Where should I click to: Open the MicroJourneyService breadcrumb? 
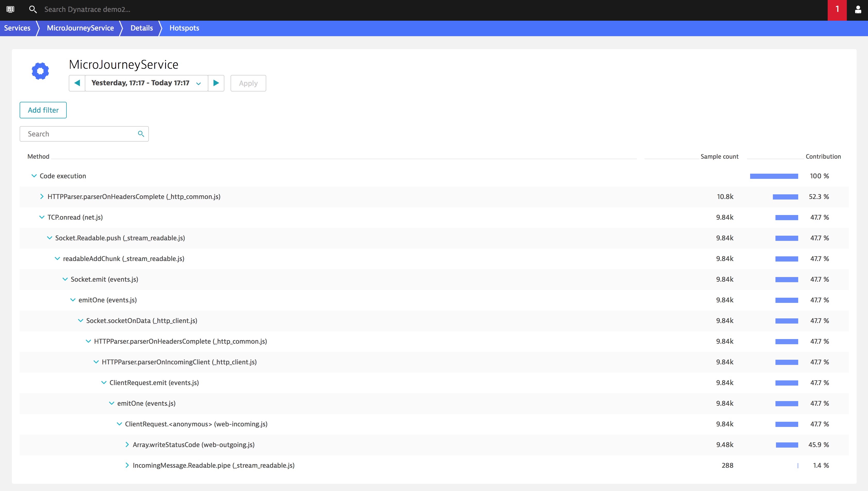click(x=80, y=28)
